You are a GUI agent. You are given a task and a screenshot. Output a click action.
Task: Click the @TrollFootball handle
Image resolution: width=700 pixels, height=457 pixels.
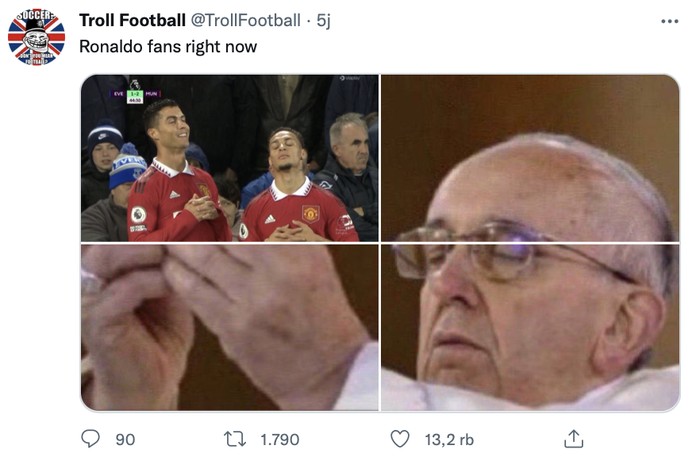[x=246, y=21]
